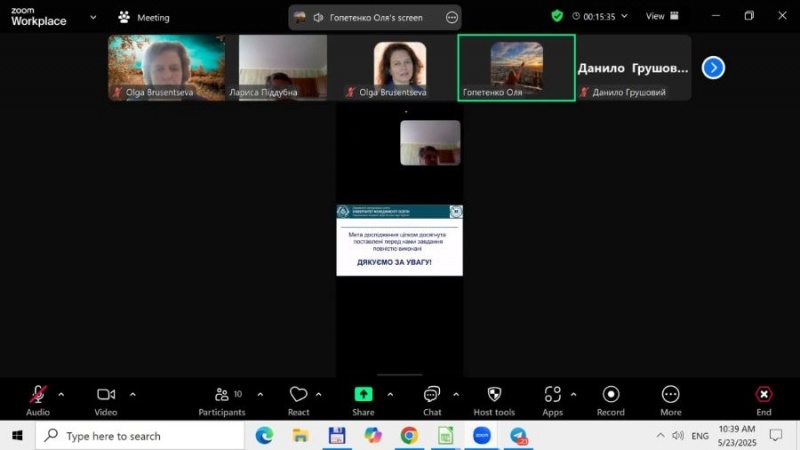Expand audio settings arrow next to Audio
This screenshot has height=450, width=800.
pos(61,394)
